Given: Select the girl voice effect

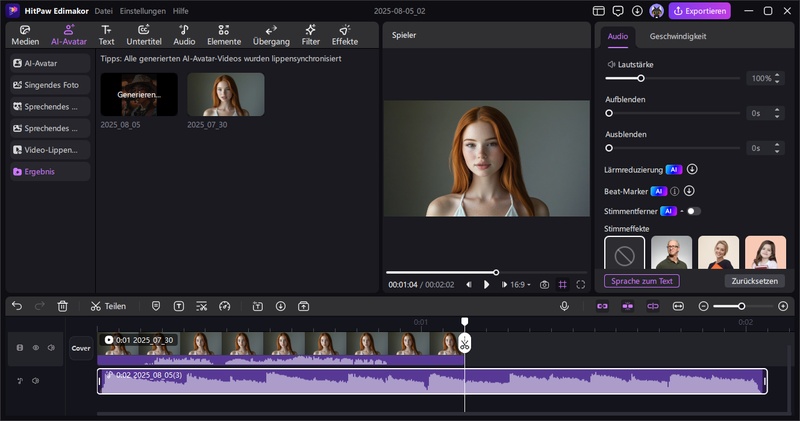Looking at the screenshot, I should 765,253.
